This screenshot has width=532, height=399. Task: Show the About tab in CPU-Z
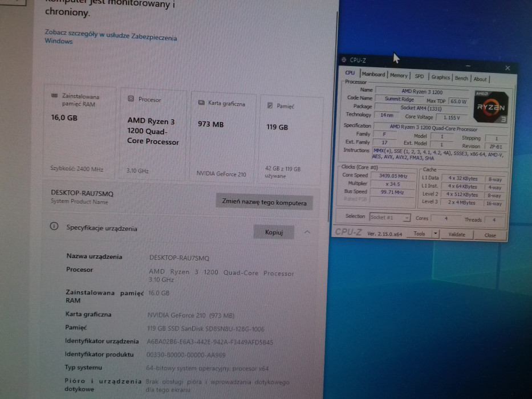(x=480, y=79)
